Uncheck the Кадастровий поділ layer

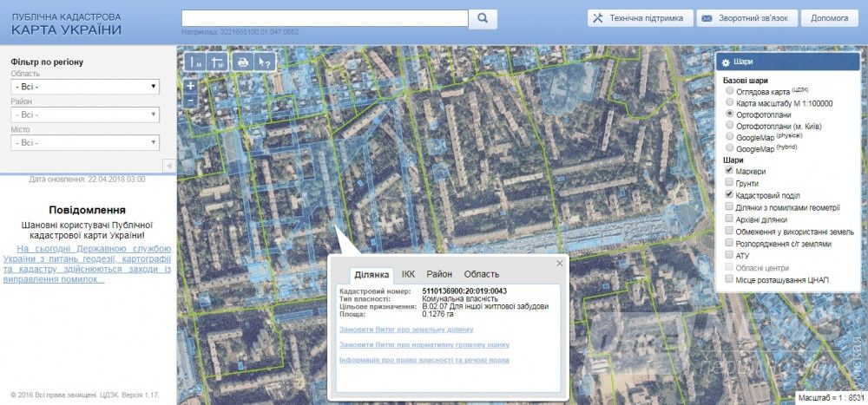pos(729,196)
